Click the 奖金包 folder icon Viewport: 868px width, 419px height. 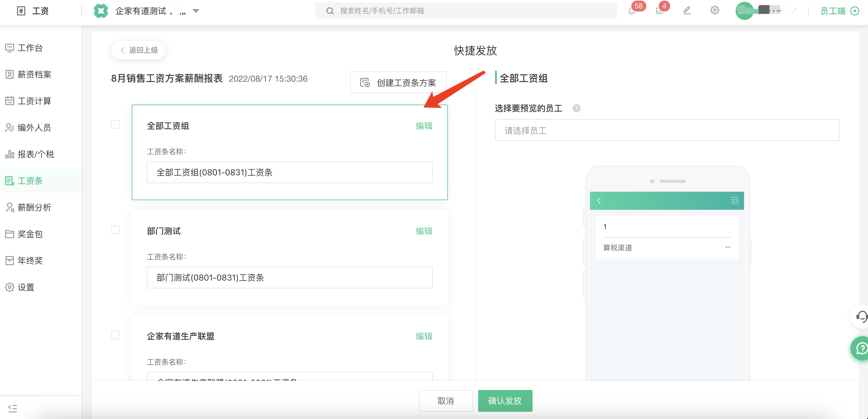pyautogui.click(x=9, y=234)
